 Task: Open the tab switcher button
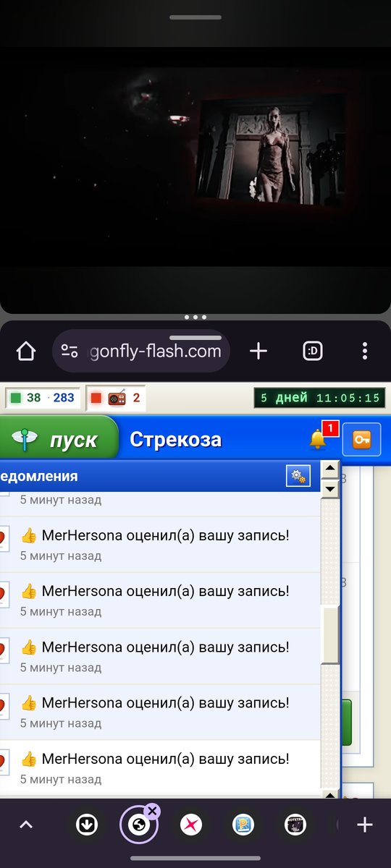coord(312,352)
